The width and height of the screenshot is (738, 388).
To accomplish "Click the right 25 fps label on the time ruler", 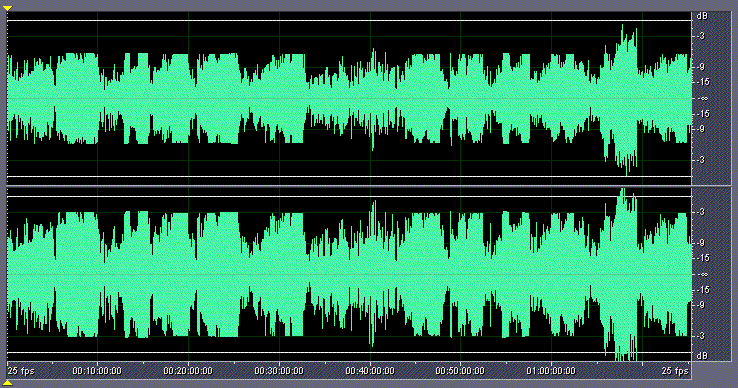I will [x=675, y=371].
